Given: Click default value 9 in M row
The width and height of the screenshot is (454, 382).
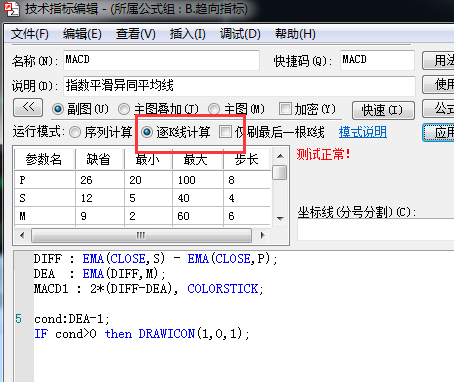Looking at the screenshot, I should (x=100, y=216).
